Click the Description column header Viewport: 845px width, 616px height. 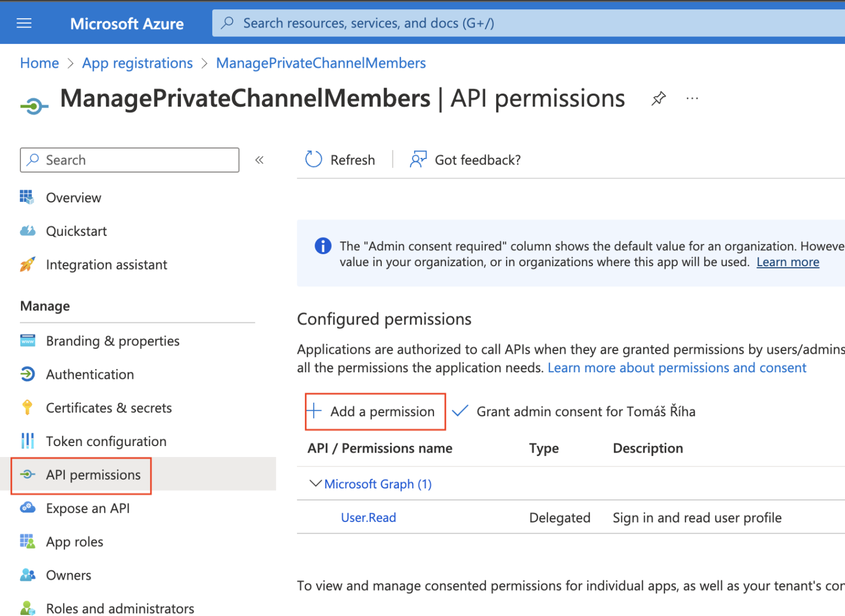pos(648,448)
